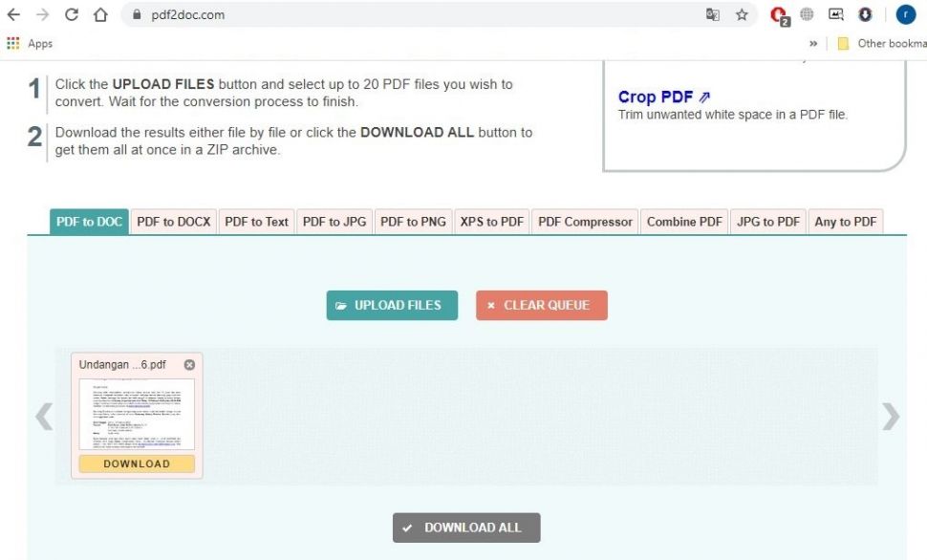Click the Undangan ...6.pdf filename
The width and height of the screenshot is (927, 560).
tap(122, 365)
